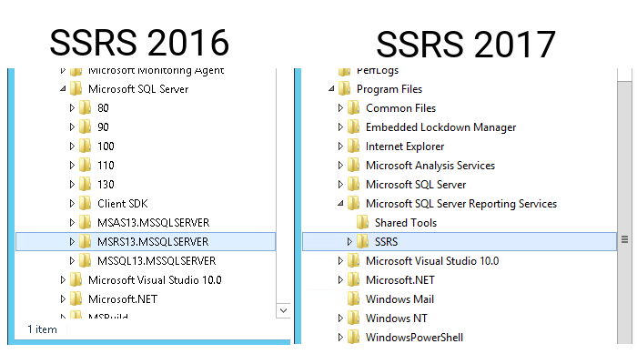Viewport: 637px width, 364px height.
Task: Click the Microsoft.NET folder icon in SSRS 2016 pane
Action: pyautogui.click(x=76, y=298)
